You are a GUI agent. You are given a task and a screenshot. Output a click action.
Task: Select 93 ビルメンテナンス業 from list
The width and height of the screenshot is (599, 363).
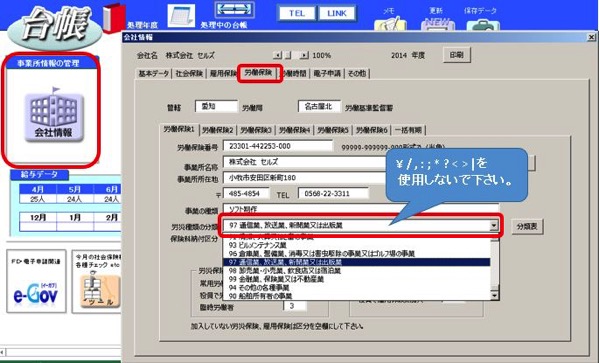click(257, 245)
